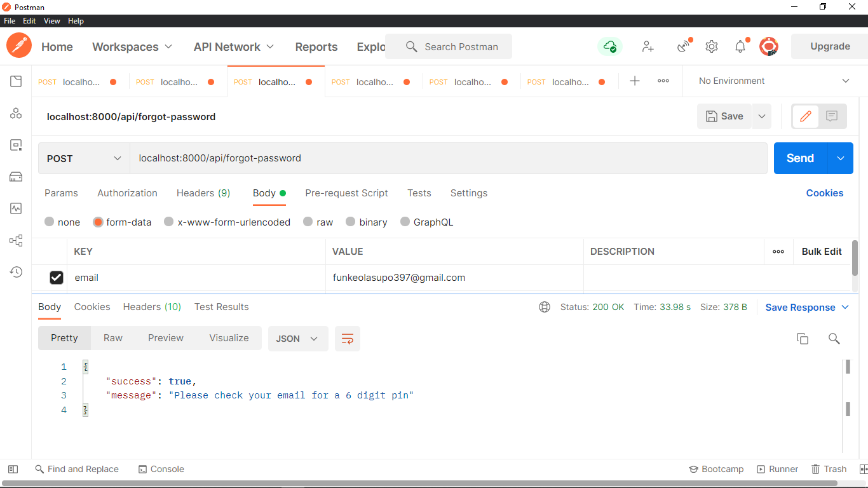
Task: Click the Send button
Action: pyautogui.click(x=801, y=158)
